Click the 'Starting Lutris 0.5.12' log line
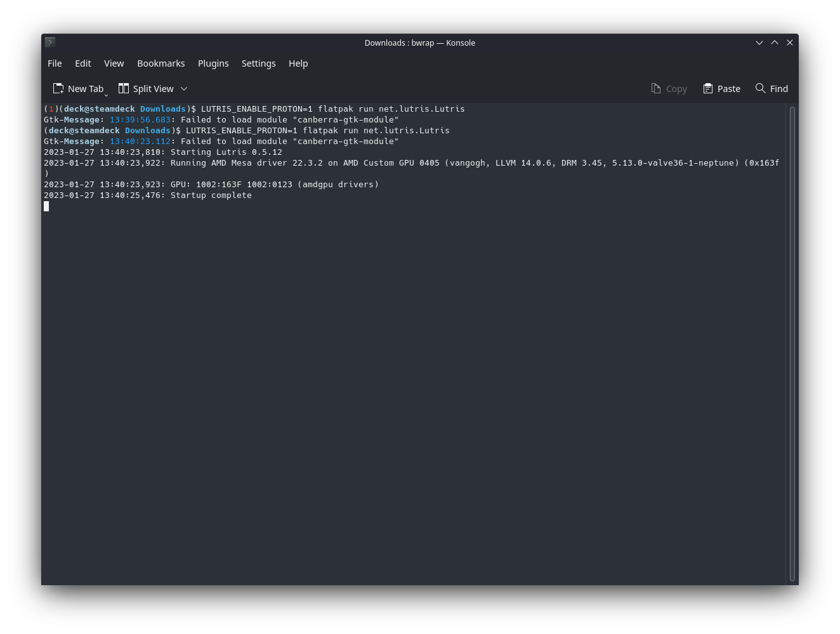The width and height of the screenshot is (840, 634). click(163, 152)
